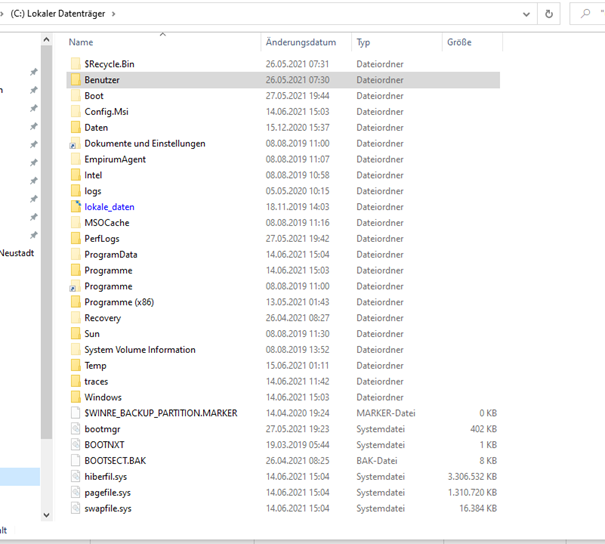
Task: Click the date 13.05.2021 01:43
Action: coord(297,302)
